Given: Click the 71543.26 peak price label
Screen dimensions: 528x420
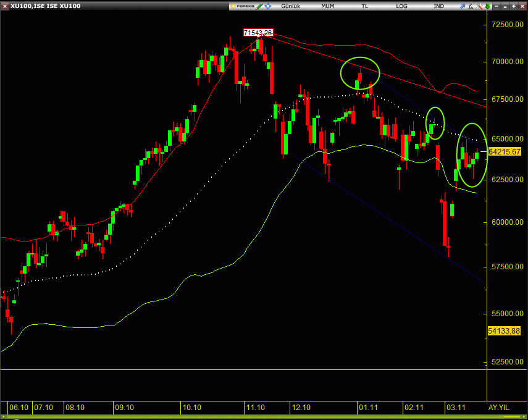Looking at the screenshot, I should (x=258, y=33).
